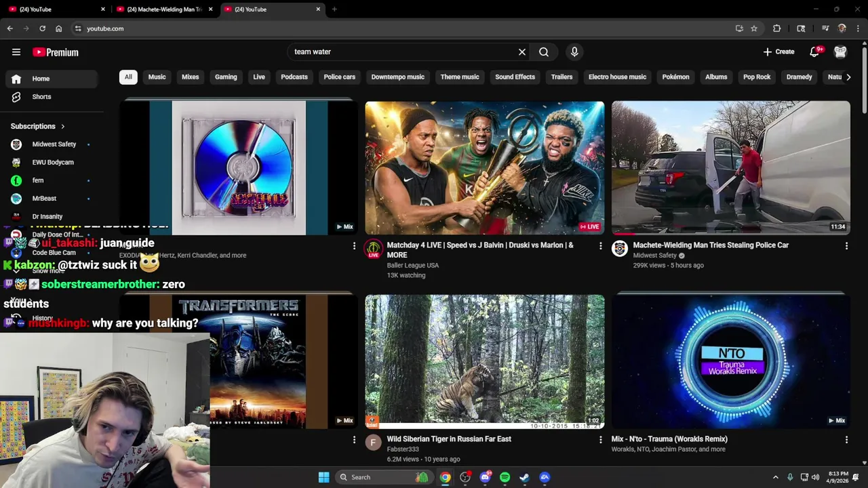Go to Chrome's home page button
Image resolution: width=868 pixels, height=488 pixels.
pyautogui.click(x=59, y=28)
